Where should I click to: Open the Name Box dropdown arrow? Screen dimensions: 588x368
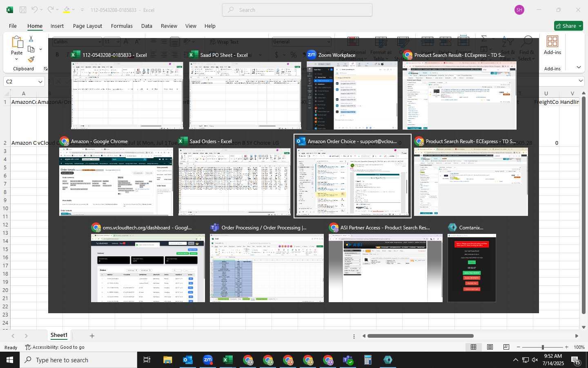pyautogui.click(x=40, y=81)
